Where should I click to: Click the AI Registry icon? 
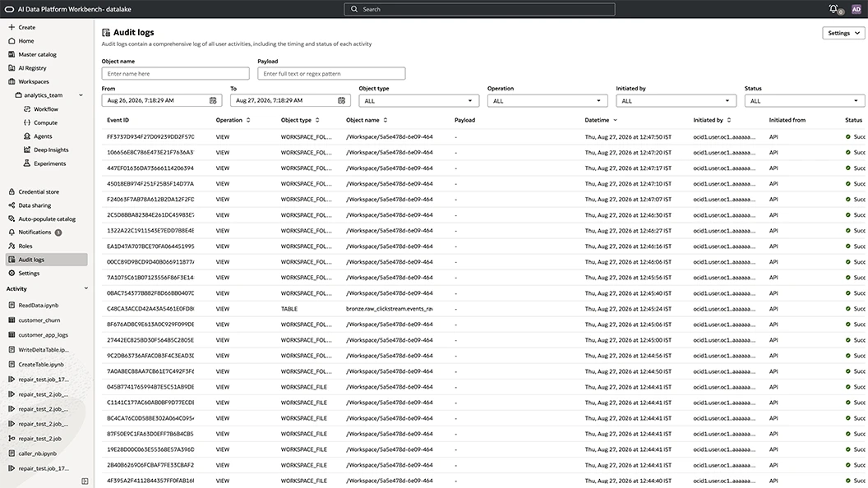12,68
